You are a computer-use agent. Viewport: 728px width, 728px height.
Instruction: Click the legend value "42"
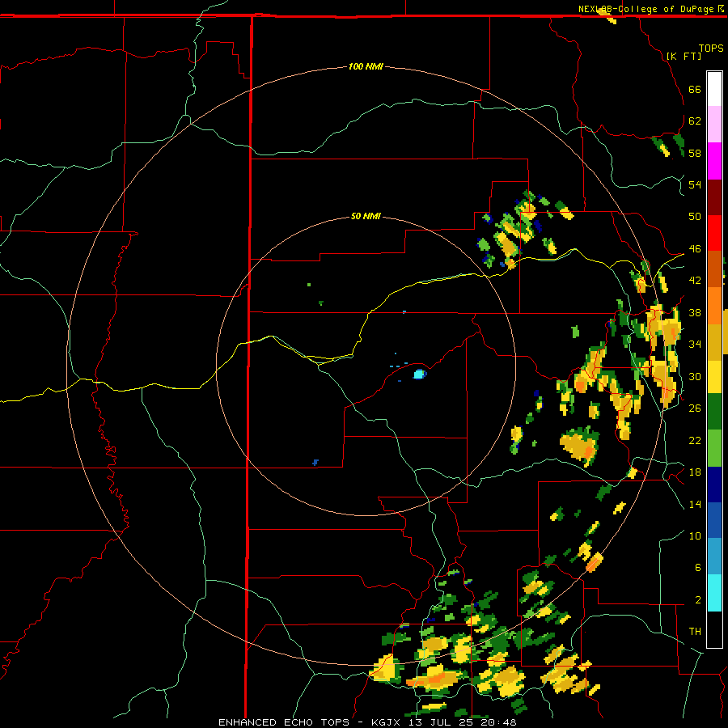(x=695, y=280)
